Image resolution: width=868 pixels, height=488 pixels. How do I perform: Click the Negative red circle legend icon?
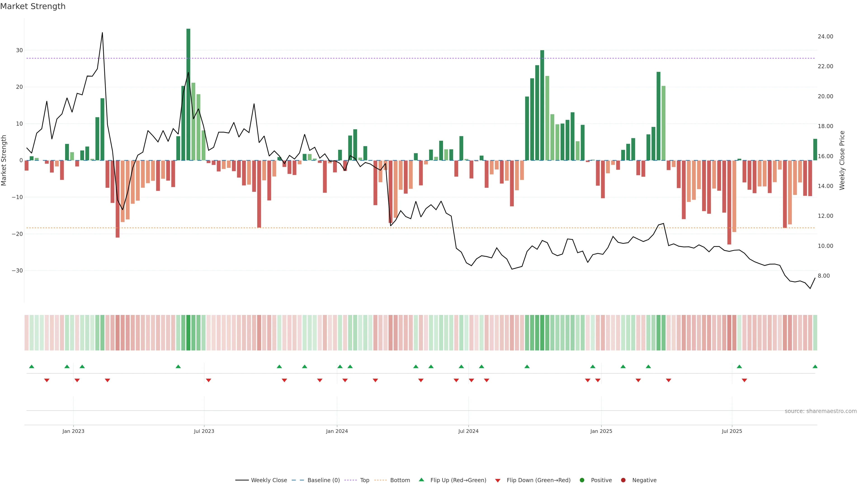(623, 480)
